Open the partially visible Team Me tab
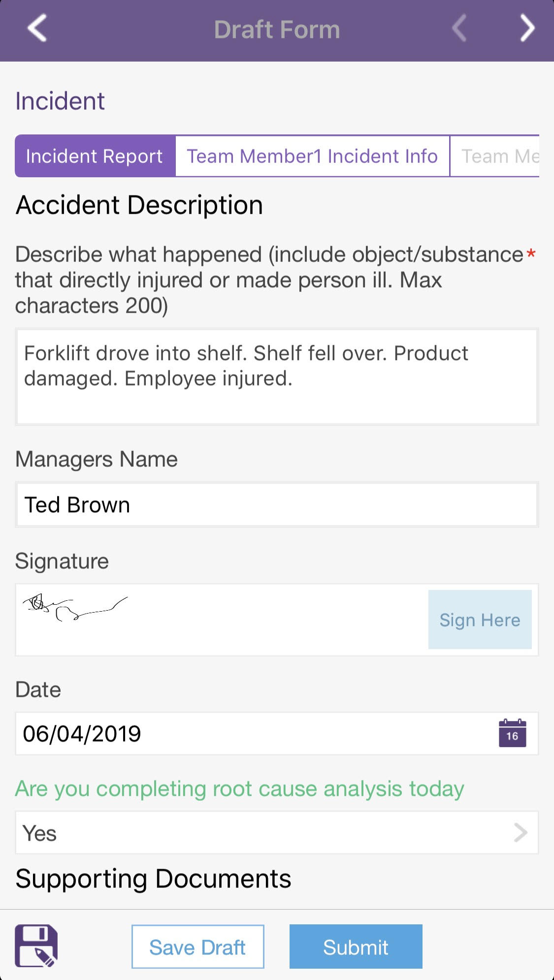The width and height of the screenshot is (554, 980). (495, 156)
